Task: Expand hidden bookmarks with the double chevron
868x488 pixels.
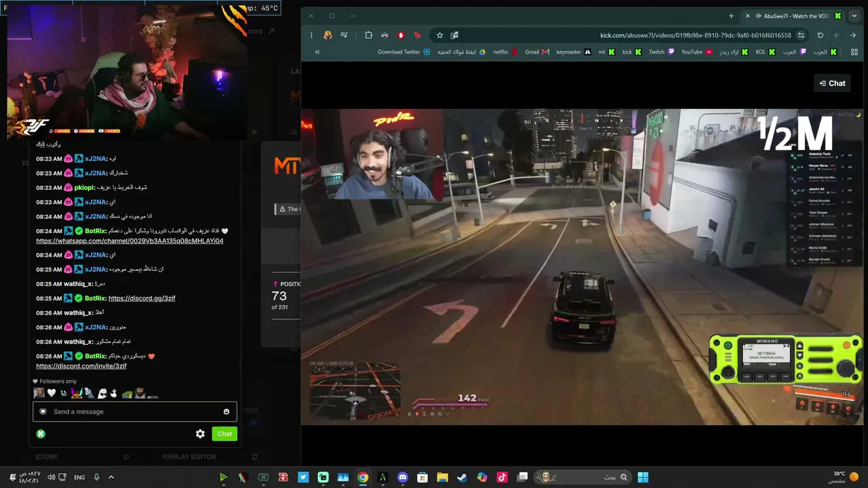Action: 317,52
